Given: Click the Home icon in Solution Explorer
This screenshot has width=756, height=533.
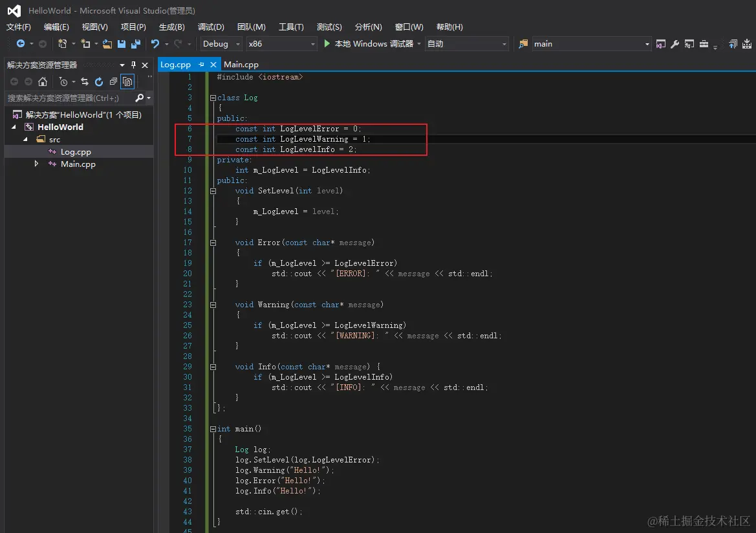Looking at the screenshot, I should [43, 82].
